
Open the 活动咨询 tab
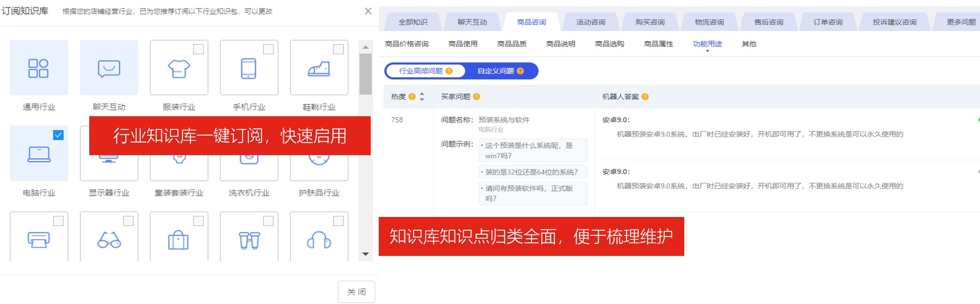point(591,22)
